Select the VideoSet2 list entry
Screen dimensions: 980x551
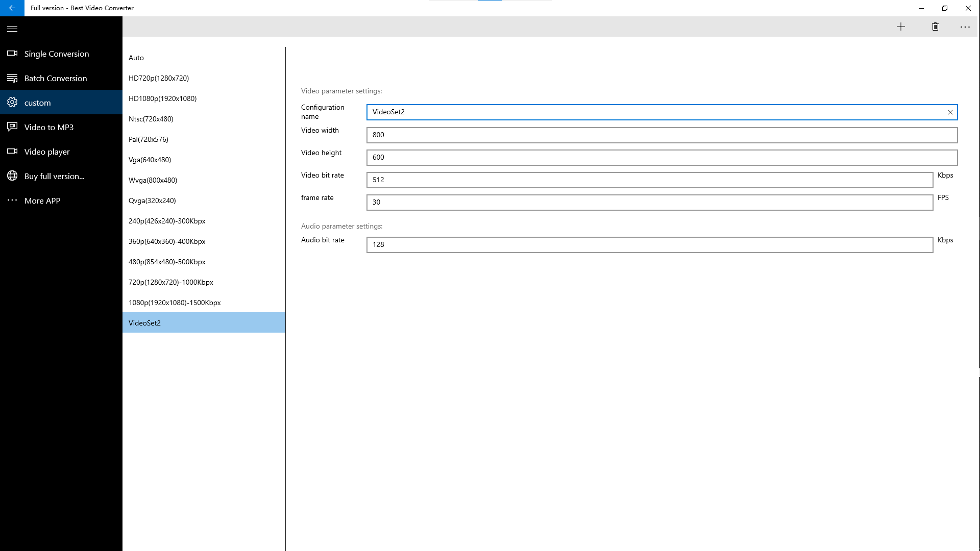(x=204, y=322)
